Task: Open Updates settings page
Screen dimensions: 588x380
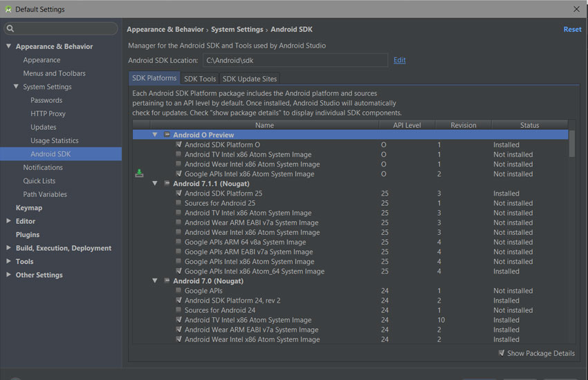Action: coord(44,127)
